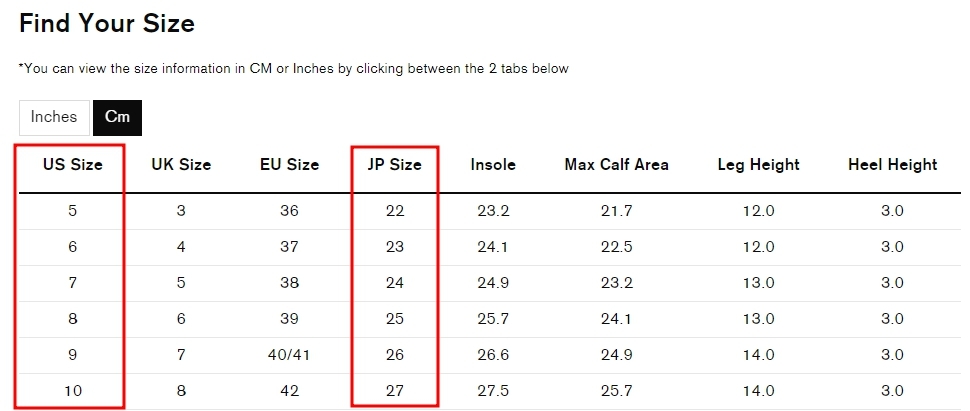Click the US Size column header
The width and height of the screenshot is (970, 411).
(x=72, y=164)
